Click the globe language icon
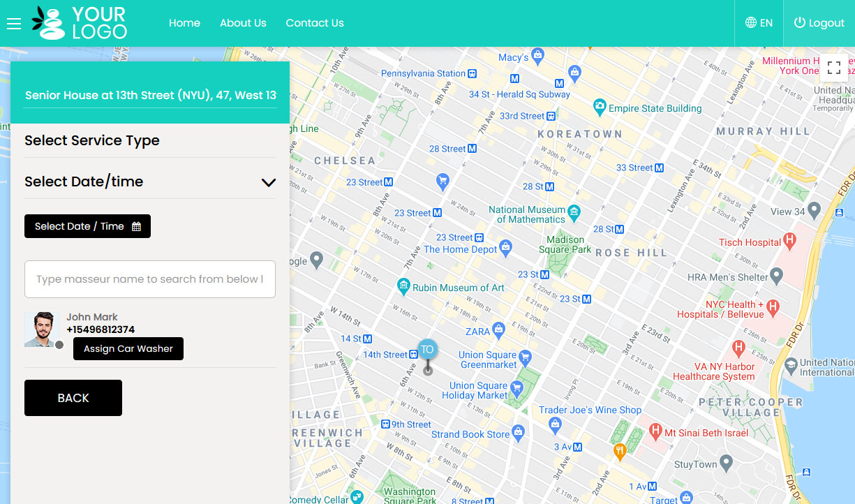The width and height of the screenshot is (855, 504). tap(749, 22)
